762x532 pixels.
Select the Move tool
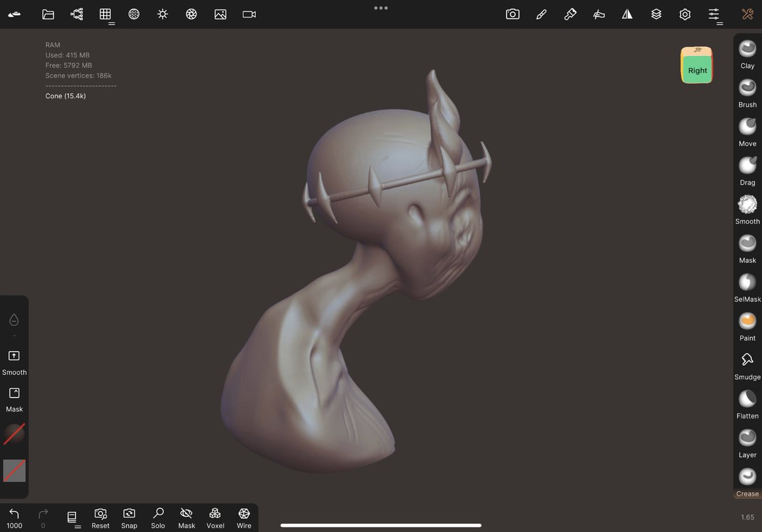point(747,131)
